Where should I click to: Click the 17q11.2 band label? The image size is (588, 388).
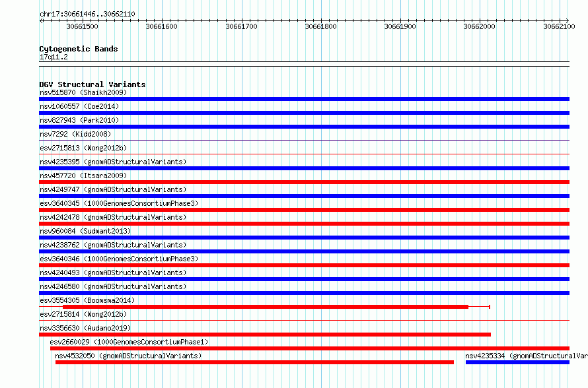coord(54,57)
